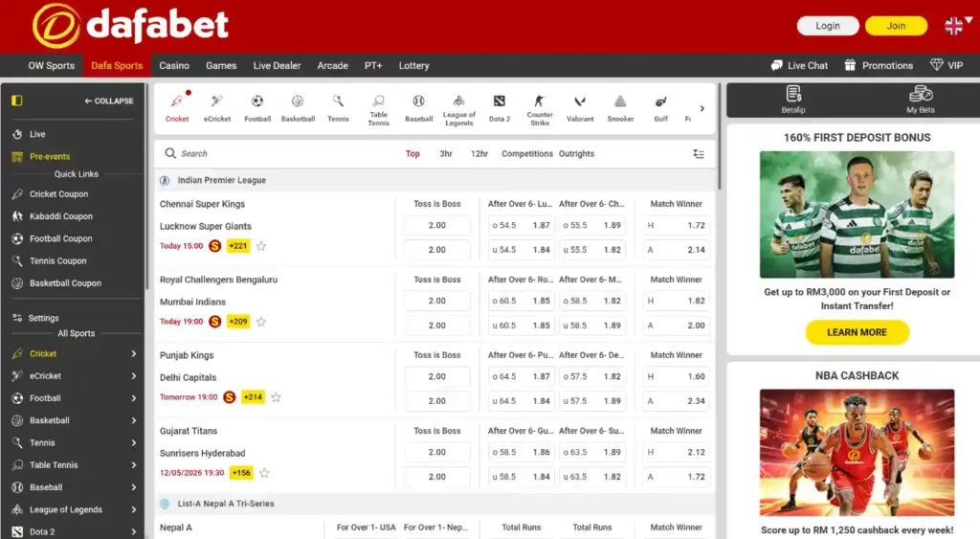
Task: Click the first deposit bonus banner image
Action: [x=857, y=214]
